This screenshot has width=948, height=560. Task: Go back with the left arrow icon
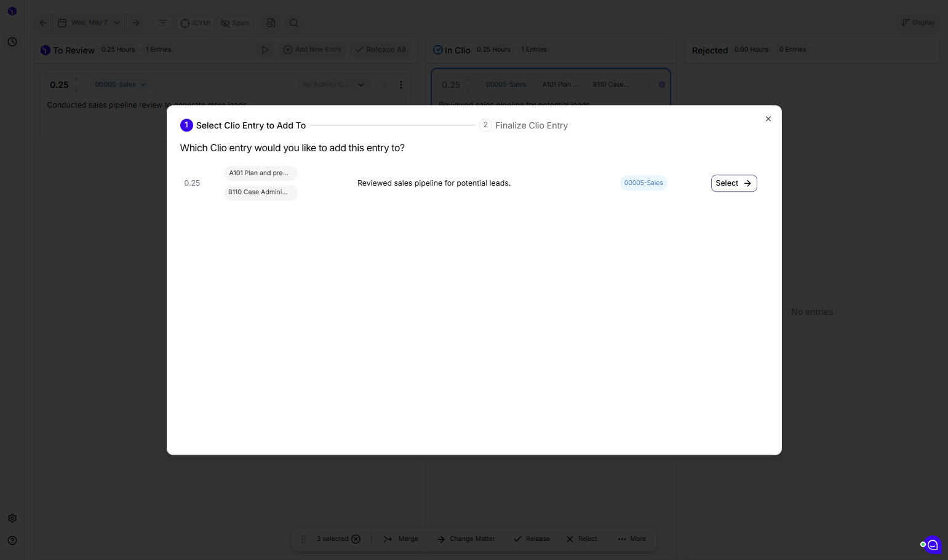point(43,23)
